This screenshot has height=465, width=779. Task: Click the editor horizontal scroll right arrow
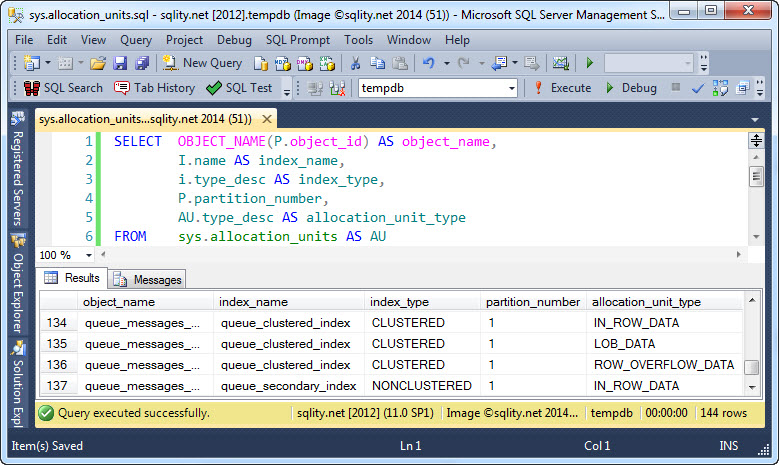pos(738,254)
